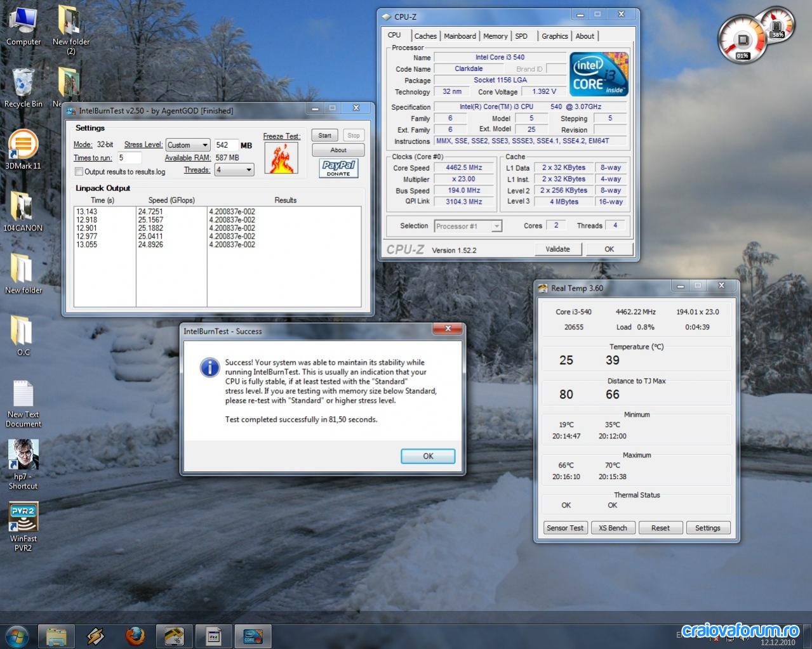
Task: Click Core Speed value 4462.5 MHz
Action: [x=464, y=168]
